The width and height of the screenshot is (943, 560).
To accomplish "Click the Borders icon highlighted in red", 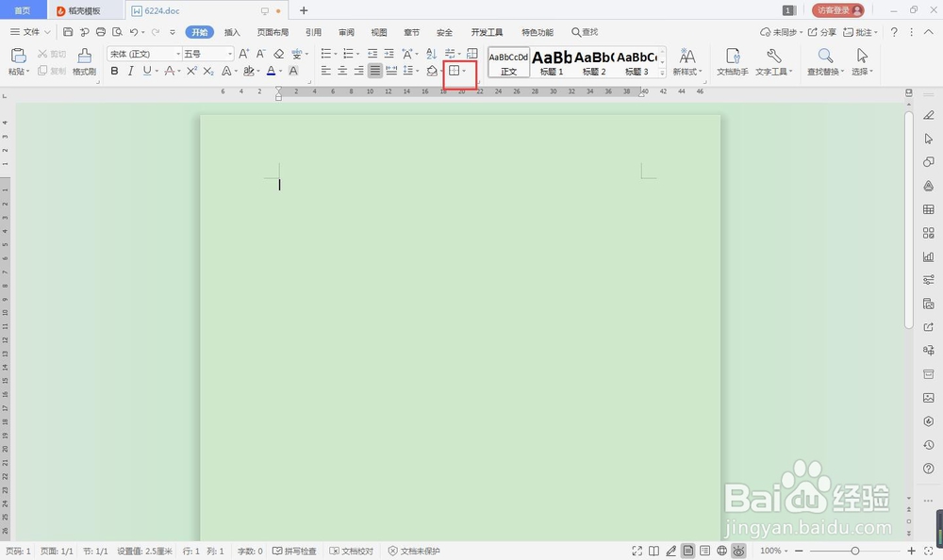I will [x=456, y=71].
